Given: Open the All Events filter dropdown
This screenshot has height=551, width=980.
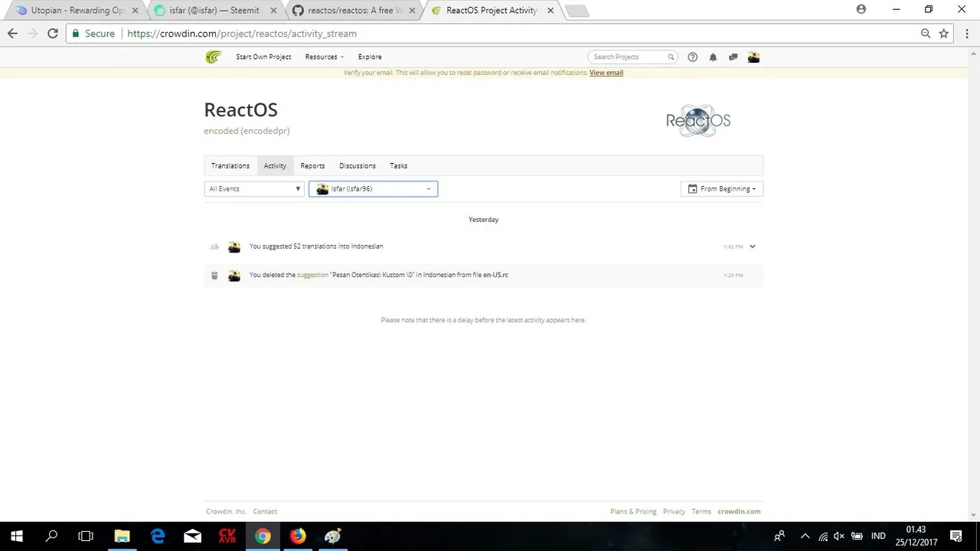Looking at the screenshot, I should click(x=254, y=189).
